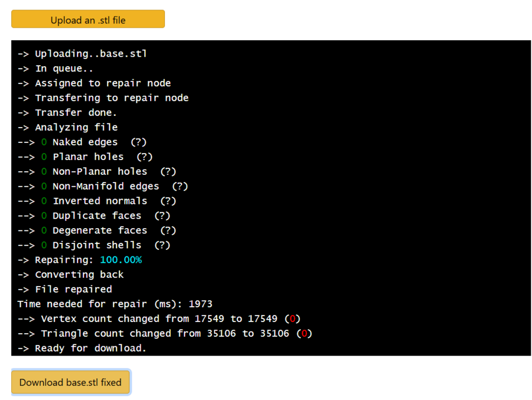Select the Analyzing file log entry

(x=67, y=127)
